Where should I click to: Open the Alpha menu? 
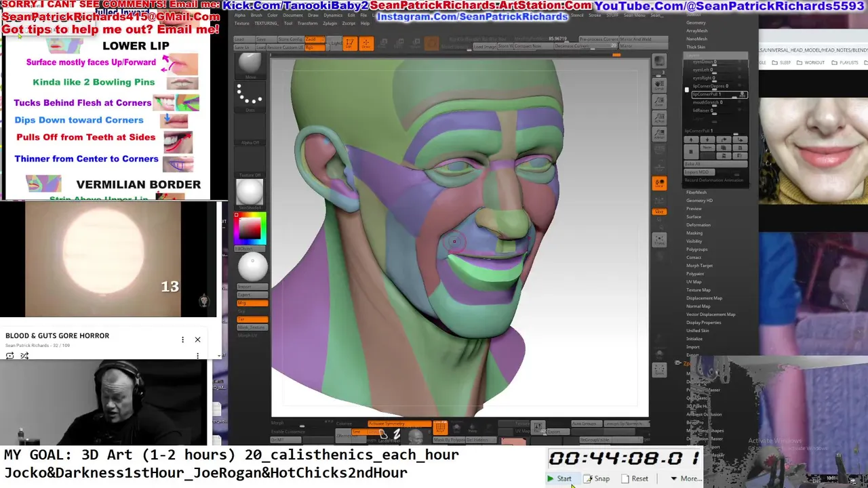[x=240, y=15]
